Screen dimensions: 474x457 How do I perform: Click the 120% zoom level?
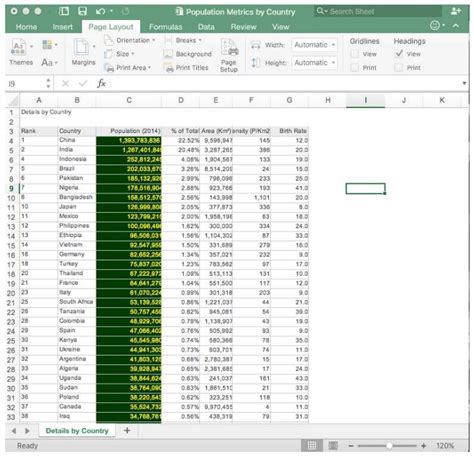445,446
